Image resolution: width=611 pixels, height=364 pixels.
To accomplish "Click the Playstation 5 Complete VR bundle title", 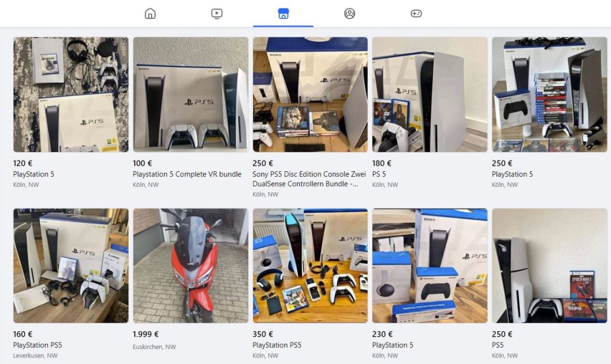I will [187, 174].
